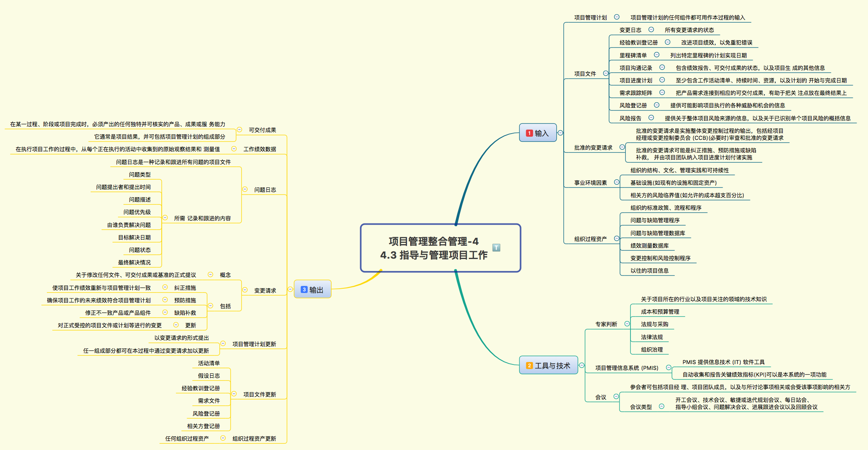Viewport: 868px width, 450px height.
Task: Collapse the 工具与技术 branch toggle
Action: coord(582,365)
